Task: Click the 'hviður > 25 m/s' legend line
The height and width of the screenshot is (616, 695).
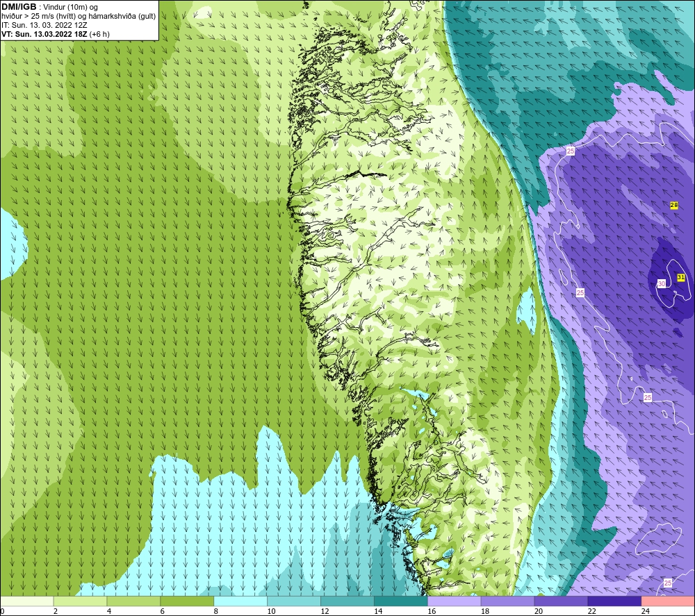Action: (79, 17)
